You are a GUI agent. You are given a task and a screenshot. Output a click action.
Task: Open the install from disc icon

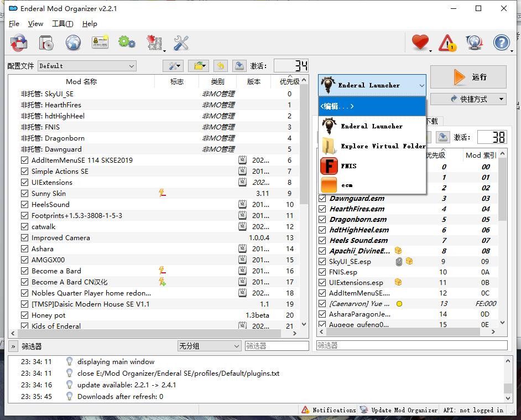coord(46,43)
